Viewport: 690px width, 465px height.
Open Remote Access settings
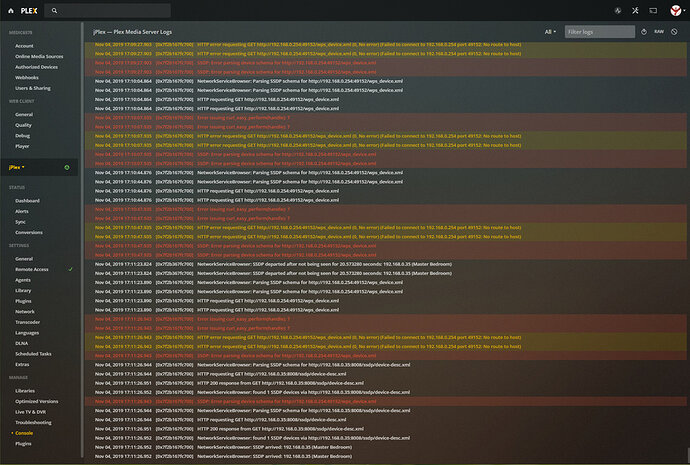(x=32, y=269)
